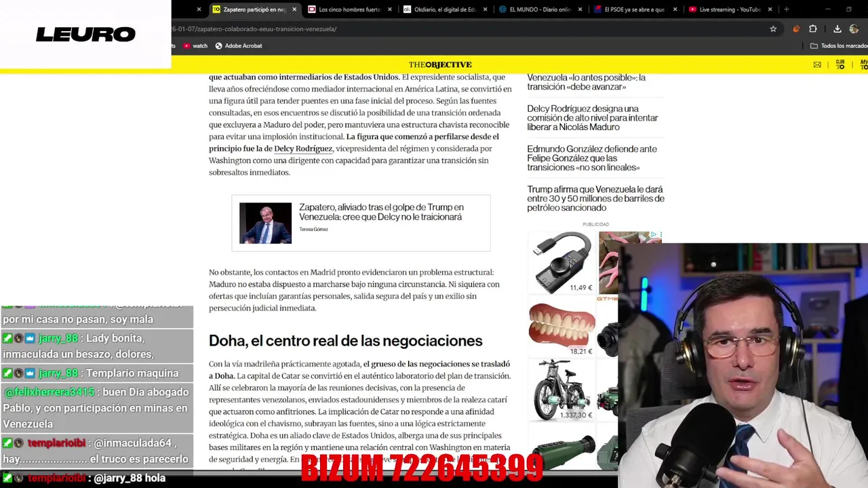Open the newsletter envelope icon
This screenshot has height=488, width=868.
(x=817, y=65)
